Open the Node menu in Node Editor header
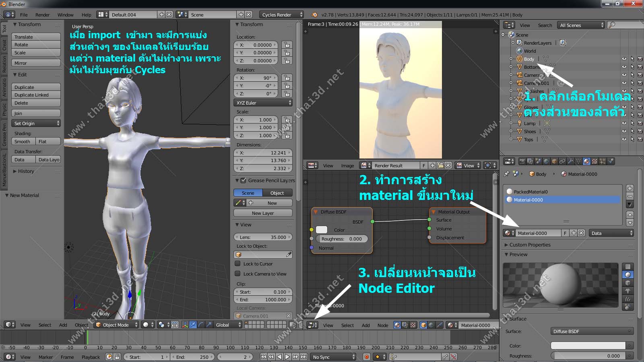 click(x=383, y=325)
